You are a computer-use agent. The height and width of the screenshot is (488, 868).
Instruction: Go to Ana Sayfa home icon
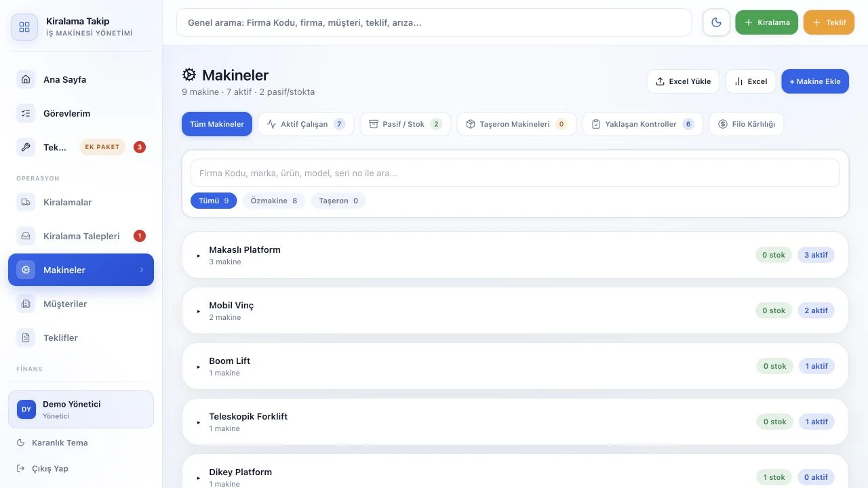(x=26, y=79)
